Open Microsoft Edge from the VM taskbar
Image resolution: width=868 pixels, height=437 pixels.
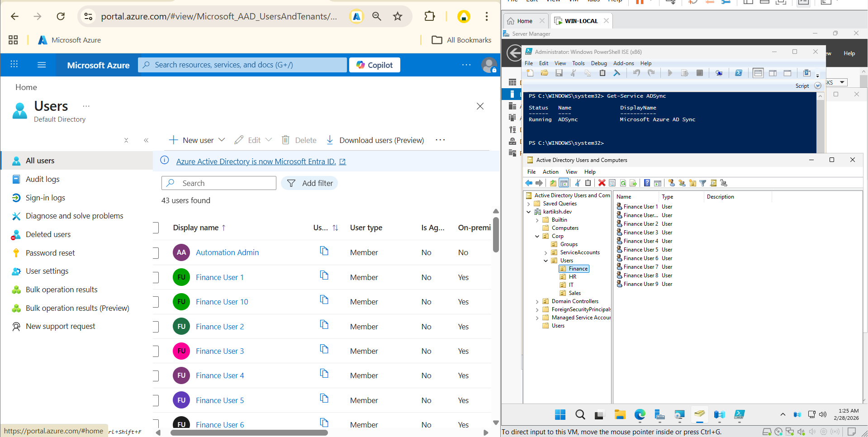point(640,414)
